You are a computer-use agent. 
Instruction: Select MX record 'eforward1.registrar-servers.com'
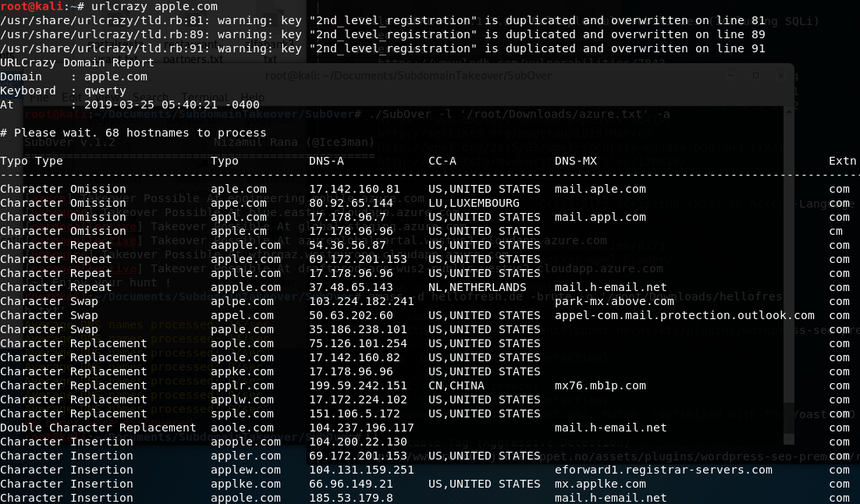pos(663,470)
